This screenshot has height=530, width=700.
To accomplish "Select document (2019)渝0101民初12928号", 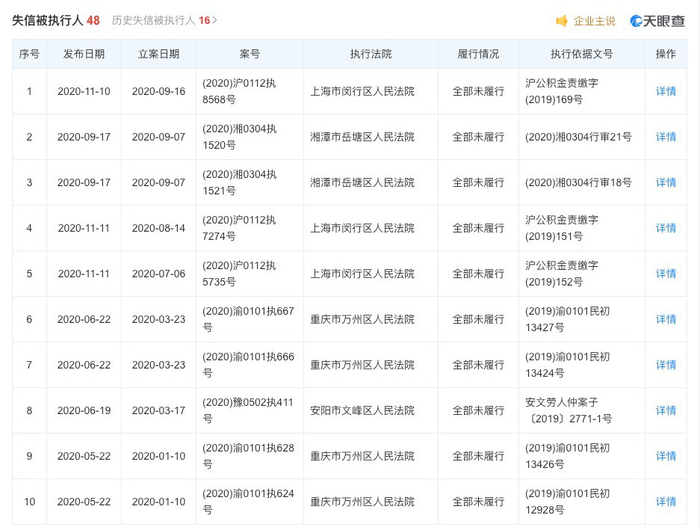I will click(x=567, y=501).
